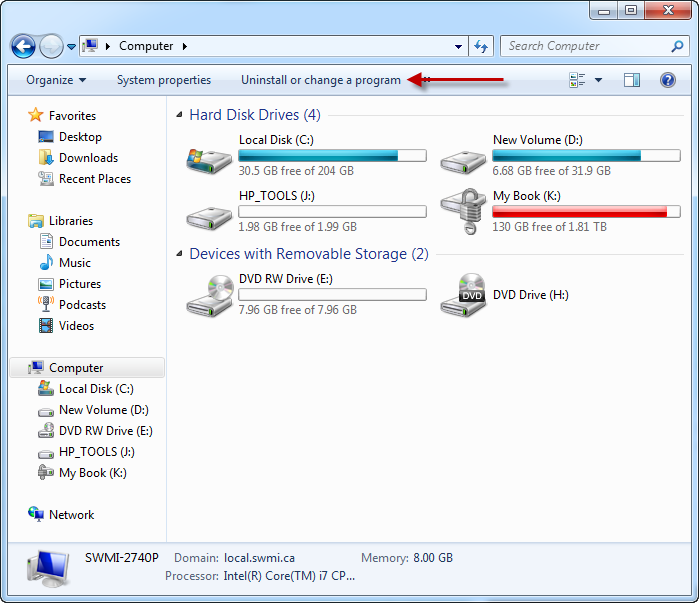Select Network in the navigation pane
Screen dimensions: 699x603
click(x=71, y=515)
